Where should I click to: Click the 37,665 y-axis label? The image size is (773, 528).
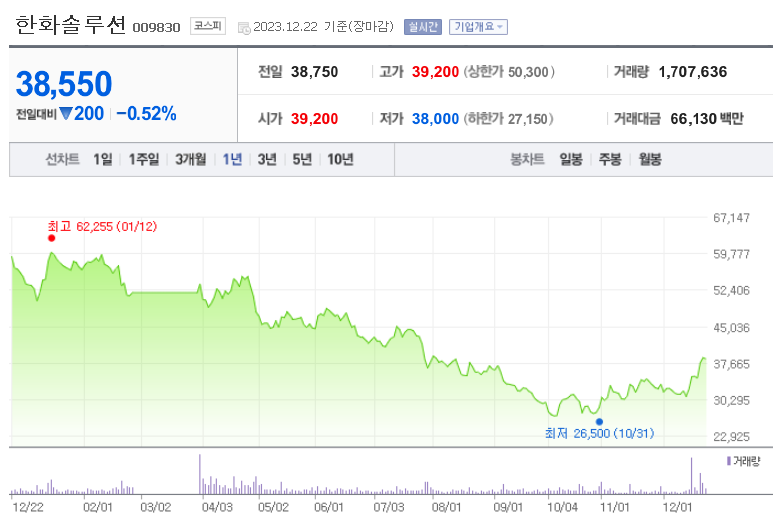click(731, 364)
